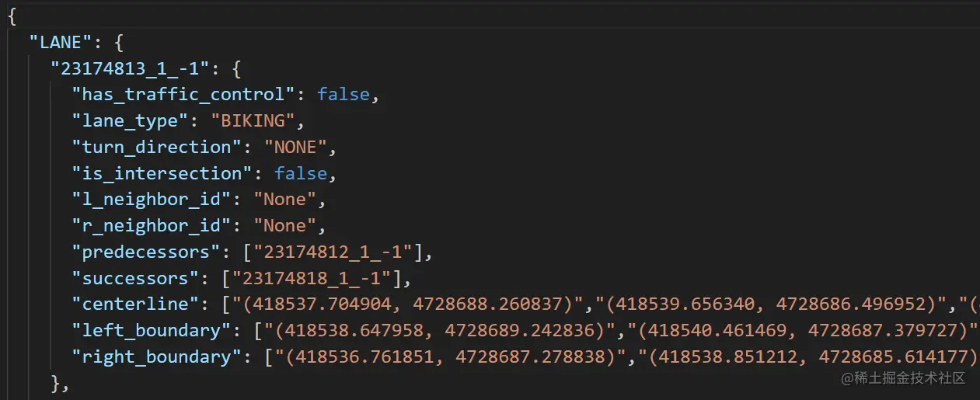Click the "LANE" key
This screenshot has width=980, height=400.
click(61, 42)
